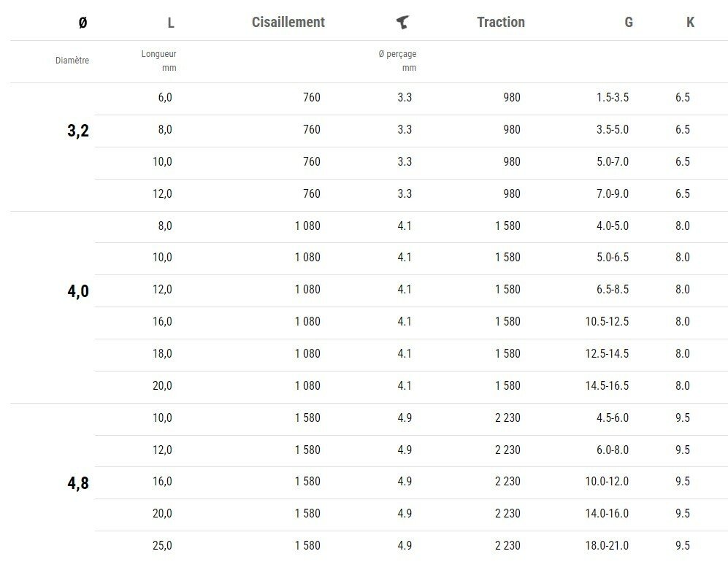
Task: Click the L length column header
Action: pyautogui.click(x=171, y=23)
